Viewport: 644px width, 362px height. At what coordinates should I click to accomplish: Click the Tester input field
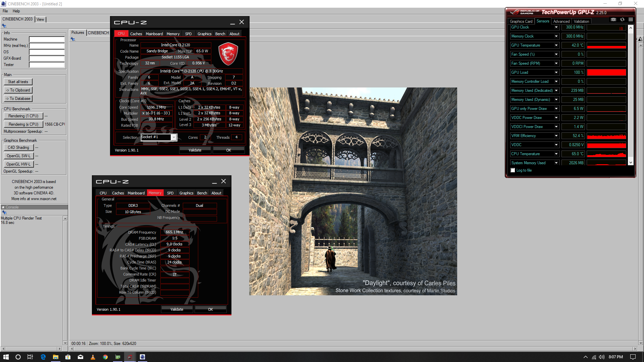click(x=47, y=65)
